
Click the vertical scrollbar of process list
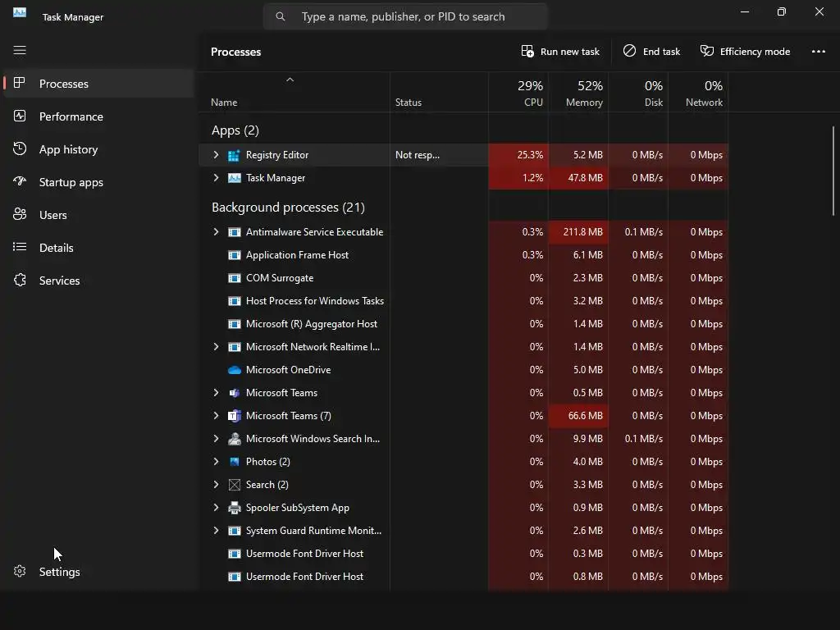pyautogui.click(x=833, y=171)
